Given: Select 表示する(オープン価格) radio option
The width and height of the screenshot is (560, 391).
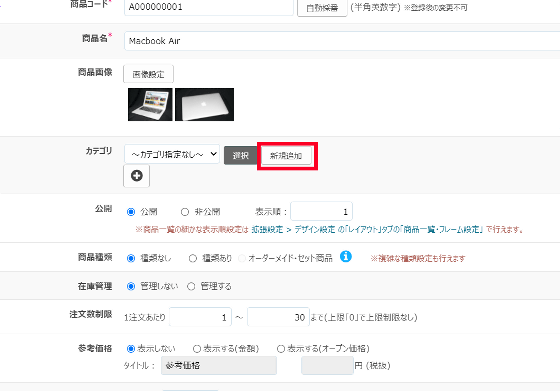Looking at the screenshot, I should click(x=281, y=349).
